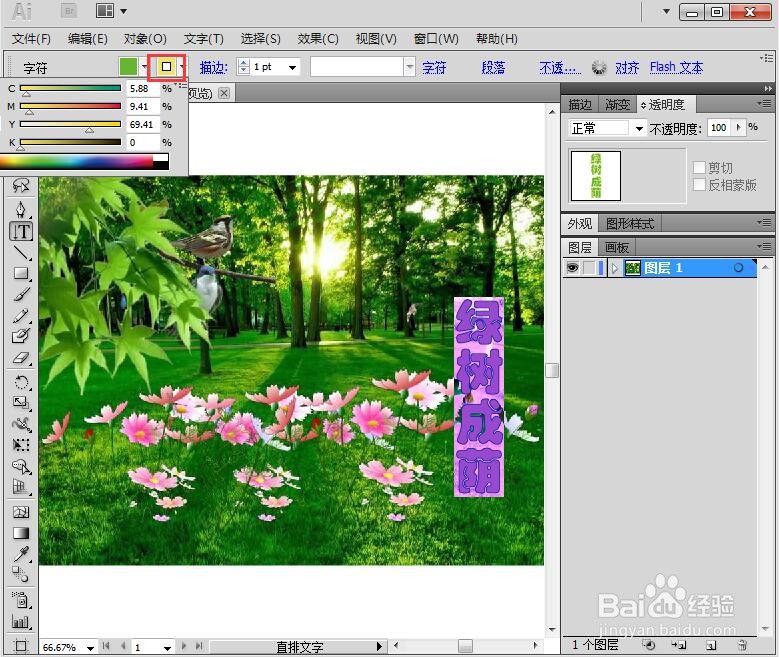The image size is (779, 657).
Task: Open the 文件(F) menu
Action: tap(31, 39)
